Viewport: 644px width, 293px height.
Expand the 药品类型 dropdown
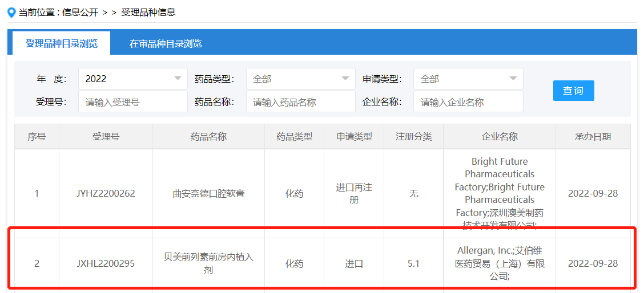pyautogui.click(x=300, y=79)
